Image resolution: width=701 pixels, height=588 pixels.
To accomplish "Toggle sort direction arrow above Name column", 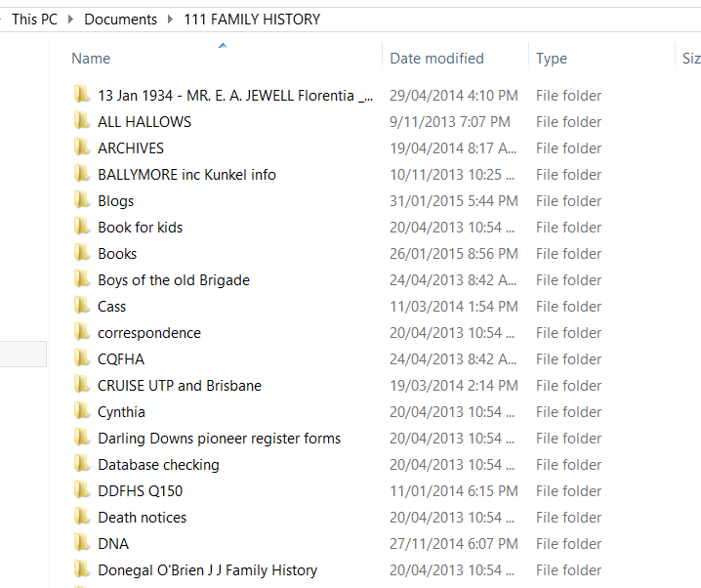I will (x=223, y=45).
